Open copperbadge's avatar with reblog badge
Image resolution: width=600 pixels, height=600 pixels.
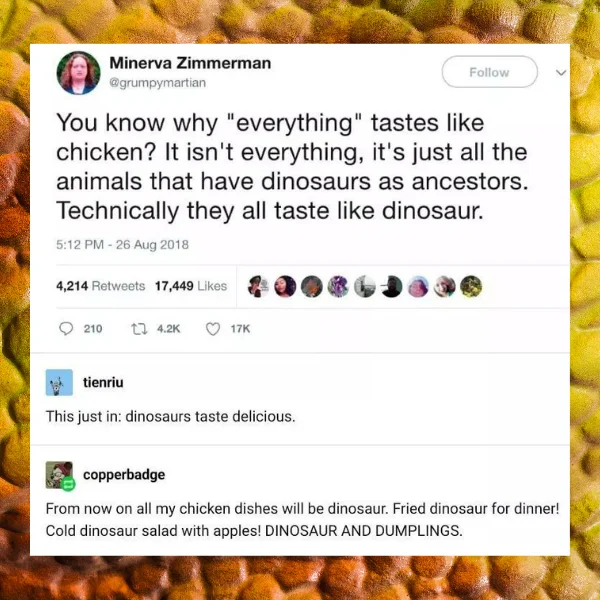(x=60, y=475)
